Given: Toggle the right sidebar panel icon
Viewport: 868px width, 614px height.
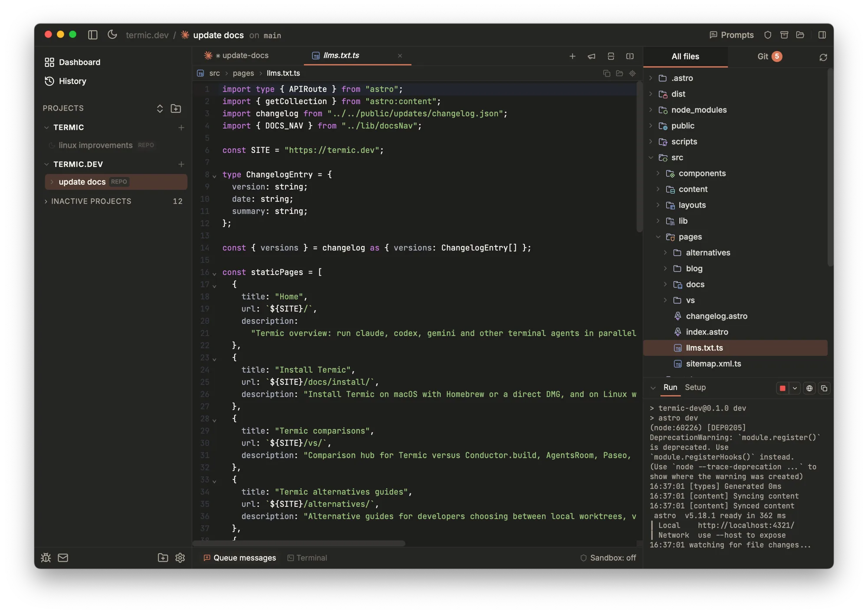Looking at the screenshot, I should (822, 35).
